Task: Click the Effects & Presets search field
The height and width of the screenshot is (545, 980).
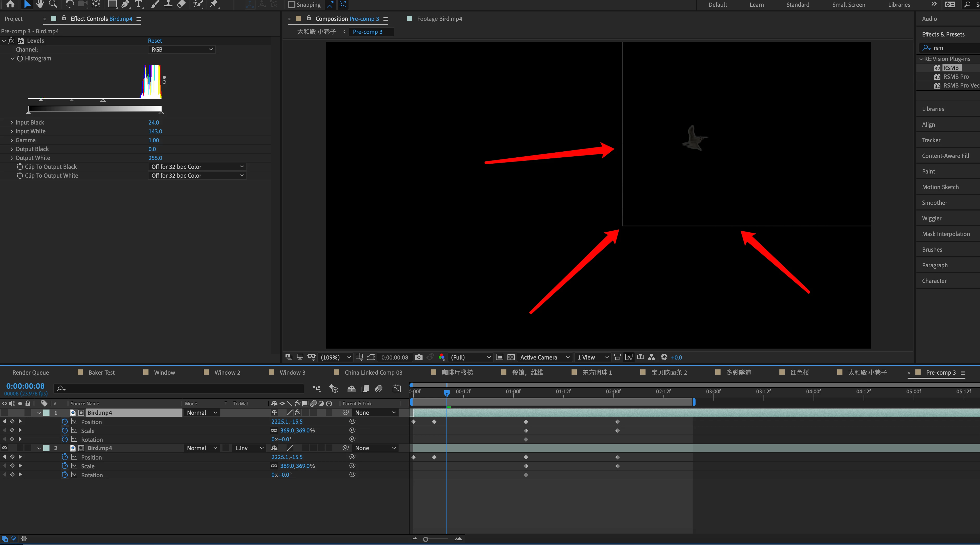Action: click(x=949, y=48)
